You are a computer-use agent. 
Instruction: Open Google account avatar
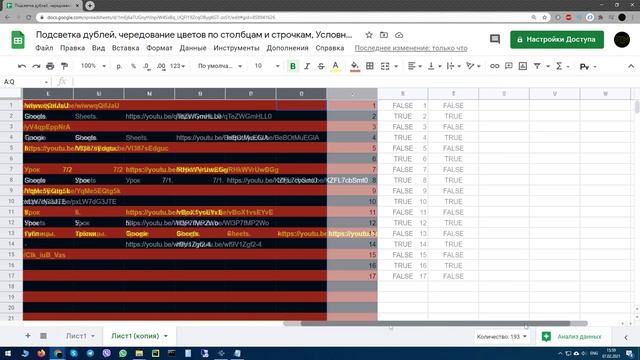pyautogui.click(x=622, y=40)
